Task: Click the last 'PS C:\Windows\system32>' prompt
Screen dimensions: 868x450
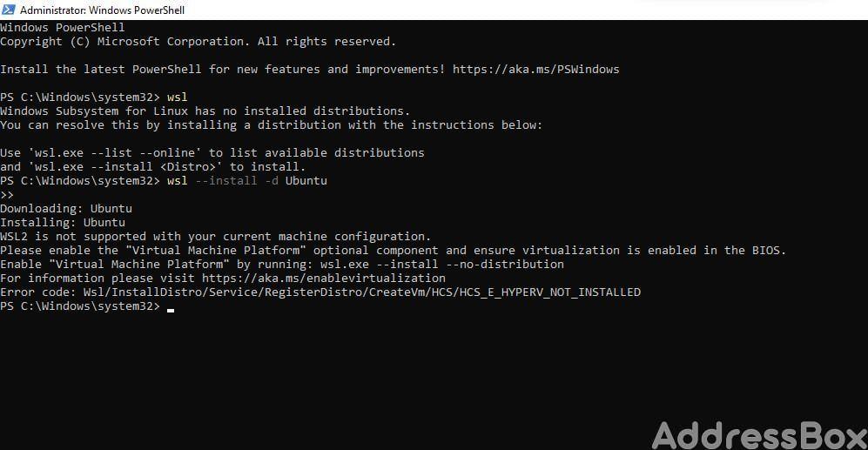Action: pos(80,306)
